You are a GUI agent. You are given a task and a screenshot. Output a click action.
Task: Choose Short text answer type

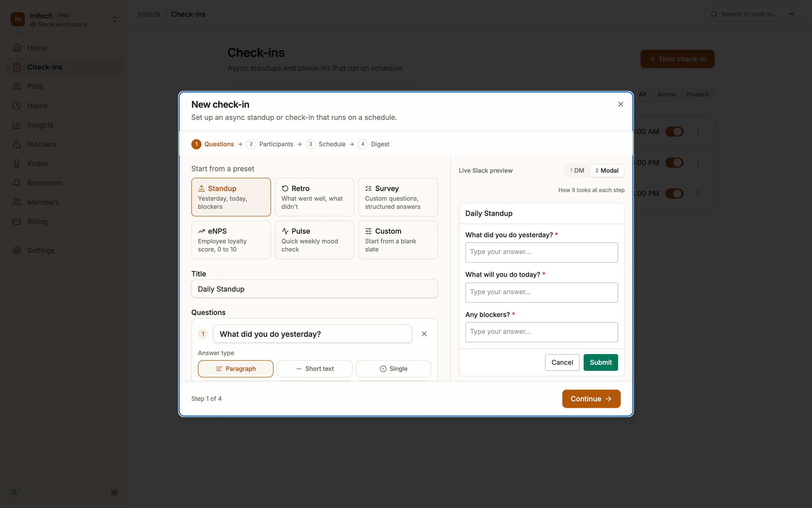click(314, 369)
